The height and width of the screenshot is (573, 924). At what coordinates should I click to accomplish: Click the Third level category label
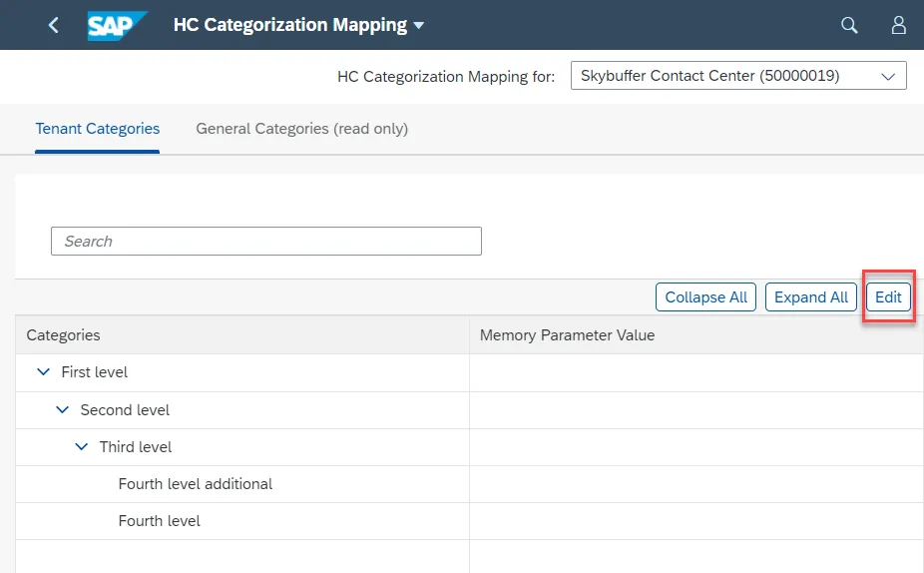136,447
